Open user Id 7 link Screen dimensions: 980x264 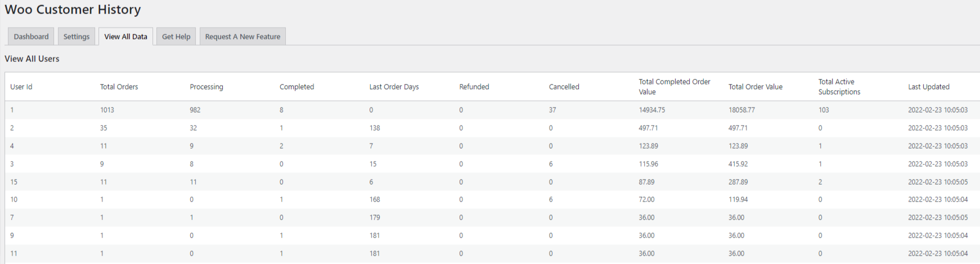coord(12,217)
